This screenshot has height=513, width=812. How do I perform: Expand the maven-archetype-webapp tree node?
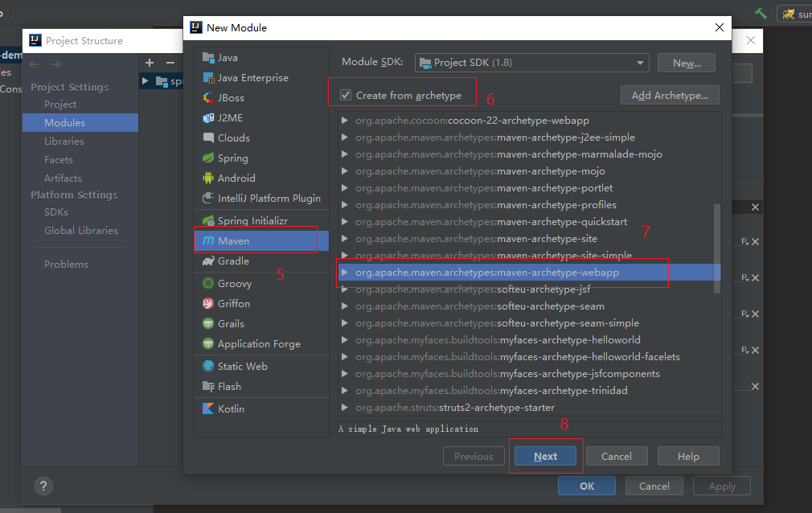pyautogui.click(x=345, y=273)
